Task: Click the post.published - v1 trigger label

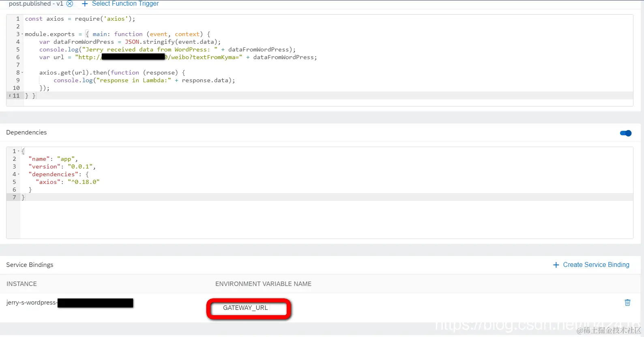Action: coord(36,4)
